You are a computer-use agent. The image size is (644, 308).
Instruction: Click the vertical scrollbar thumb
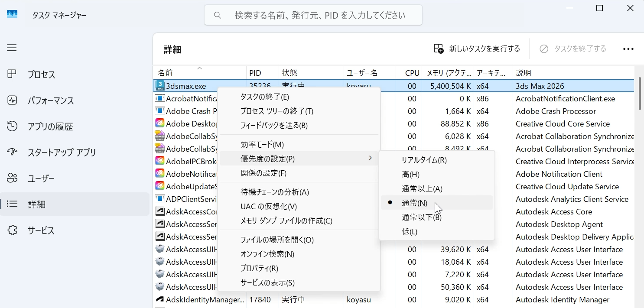(x=640, y=94)
